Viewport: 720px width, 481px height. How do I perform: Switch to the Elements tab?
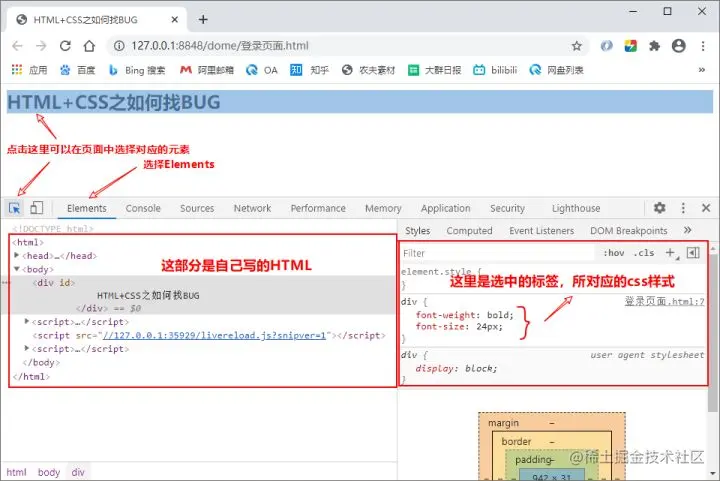[86, 208]
